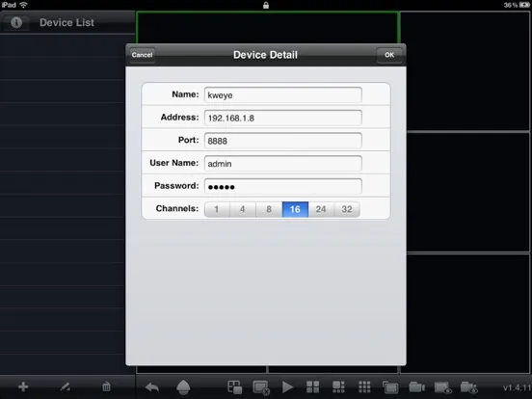This screenshot has height=399, width=532.
Task: Tap the lock icon in status bar
Action: click(266, 5)
